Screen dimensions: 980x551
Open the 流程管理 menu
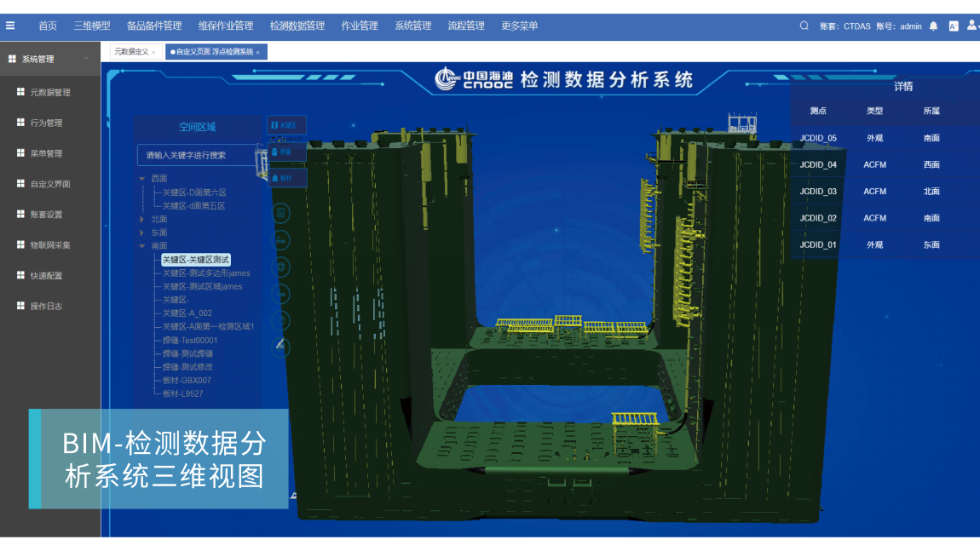point(466,26)
